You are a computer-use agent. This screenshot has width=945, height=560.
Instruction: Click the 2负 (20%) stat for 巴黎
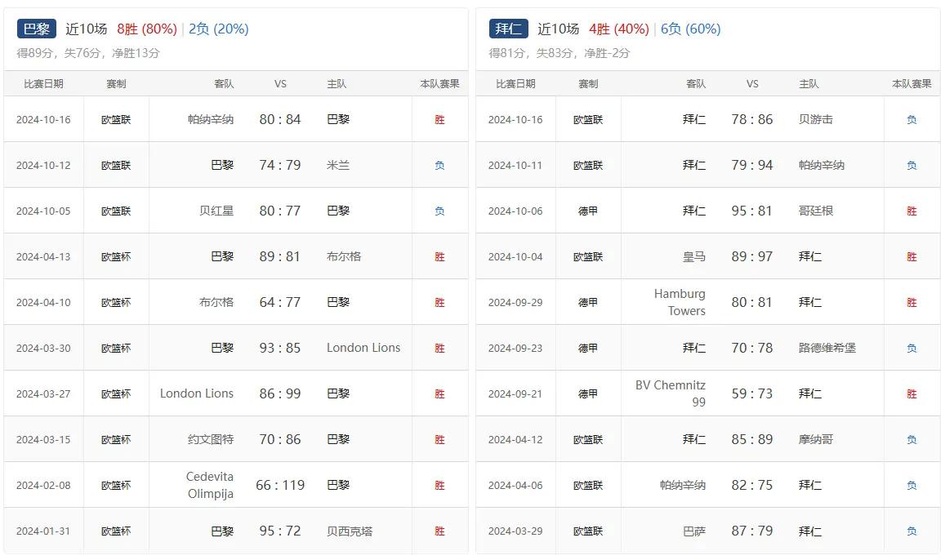(219, 29)
